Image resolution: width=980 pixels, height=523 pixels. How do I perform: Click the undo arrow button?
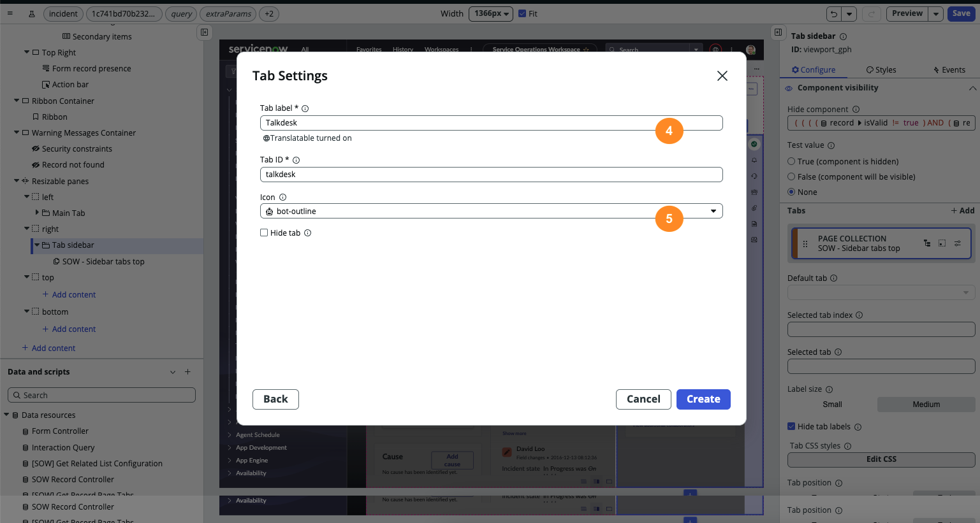coord(834,13)
